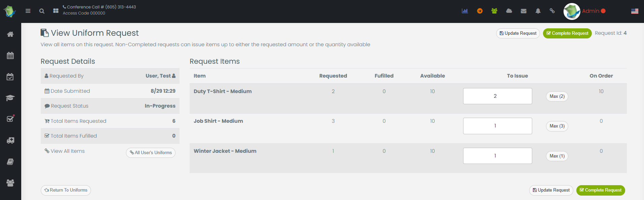Click Return To Uniforms button
This screenshot has height=200, width=644.
pyautogui.click(x=66, y=190)
